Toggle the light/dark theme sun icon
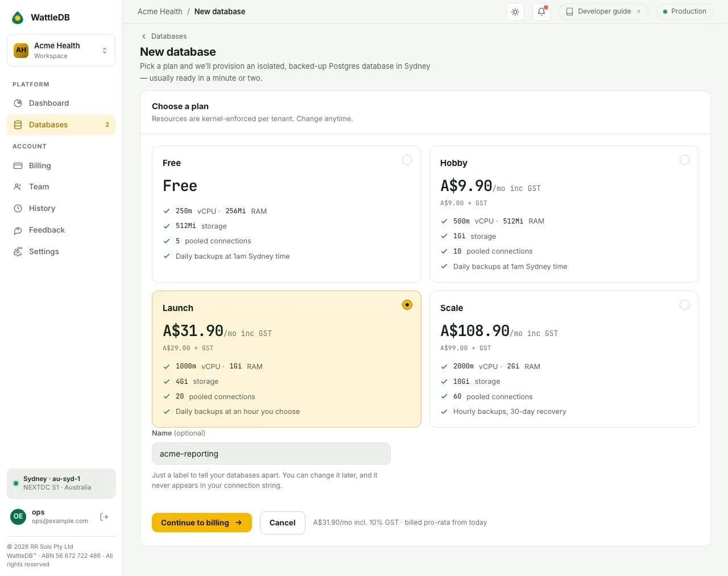The image size is (728, 576). 515,12
